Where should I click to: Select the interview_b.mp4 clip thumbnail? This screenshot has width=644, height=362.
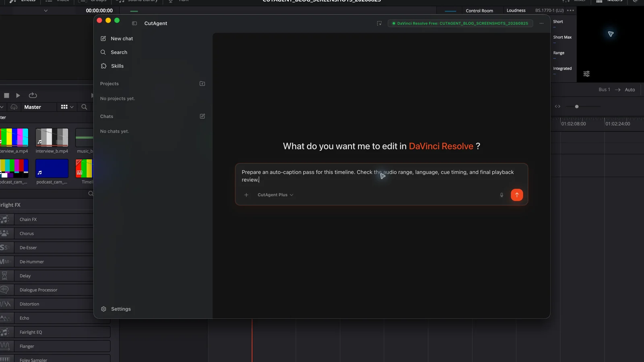[x=52, y=137]
